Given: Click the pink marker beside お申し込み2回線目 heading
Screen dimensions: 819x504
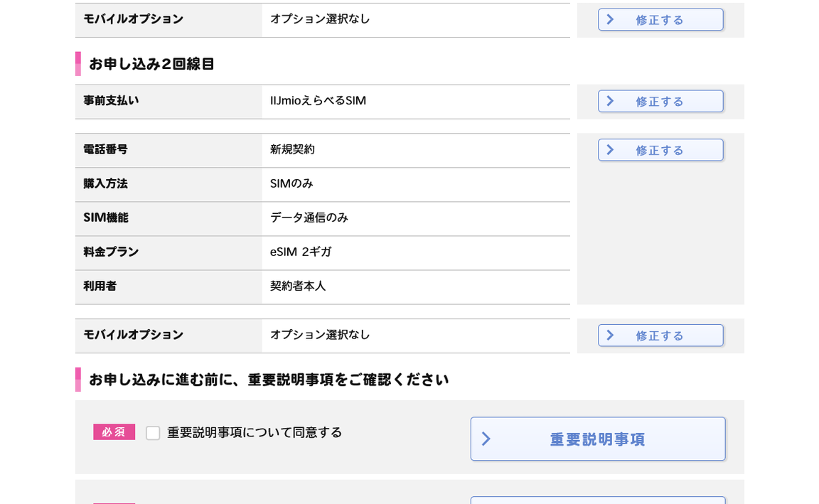Looking at the screenshot, I should click(x=78, y=64).
